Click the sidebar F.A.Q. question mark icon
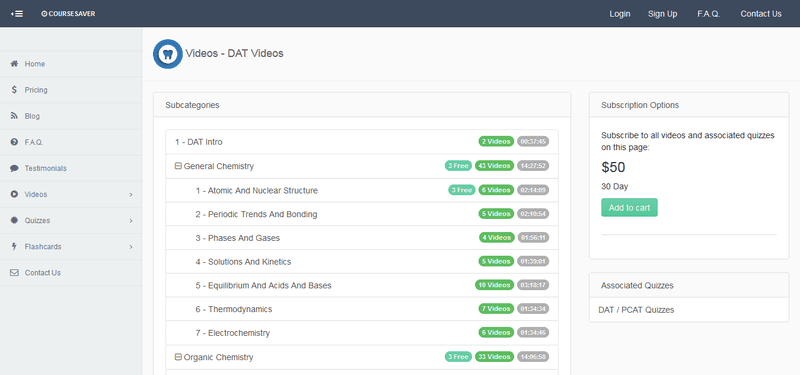Viewport: 800px width, 375px height. [14, 142]
